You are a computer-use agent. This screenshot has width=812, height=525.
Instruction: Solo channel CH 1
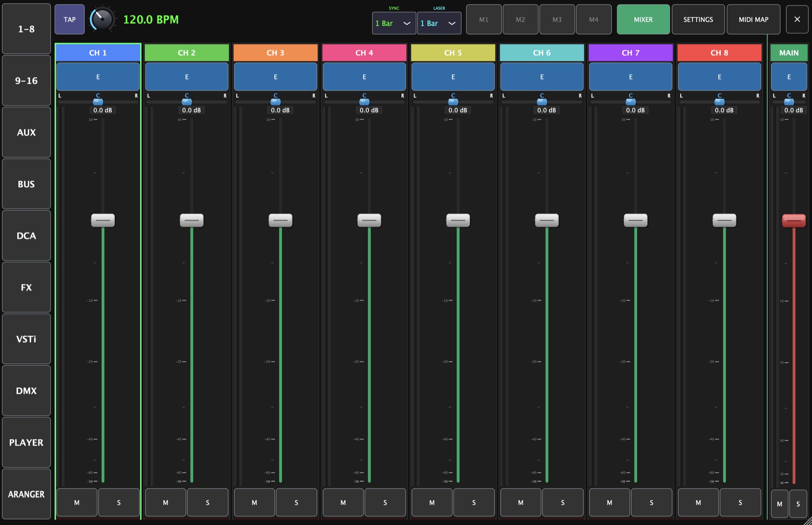click(119, 502)
